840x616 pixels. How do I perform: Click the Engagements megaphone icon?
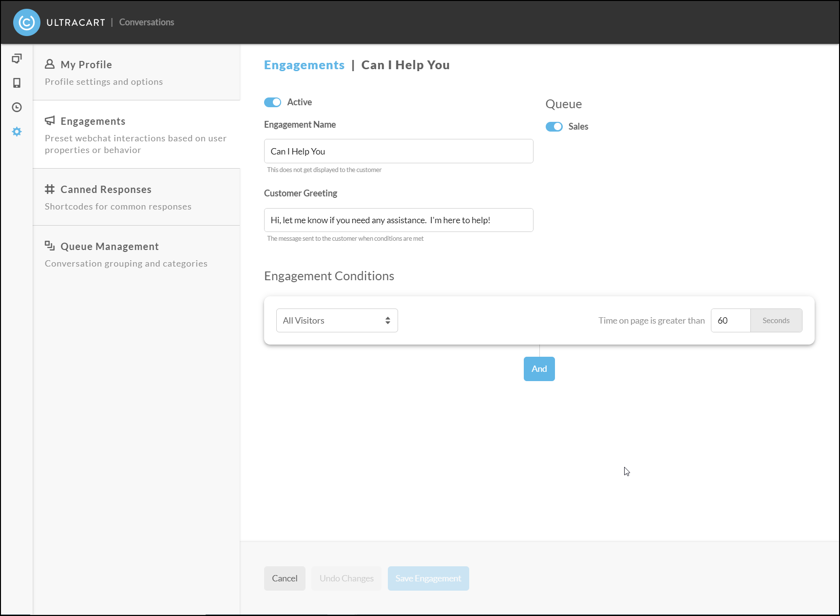tap(50, 121)
